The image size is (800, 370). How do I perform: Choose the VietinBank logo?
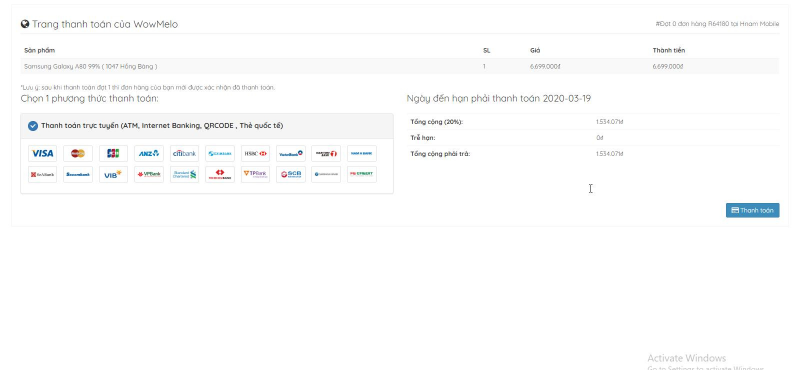pyautogui.click(x=291, y=153)
